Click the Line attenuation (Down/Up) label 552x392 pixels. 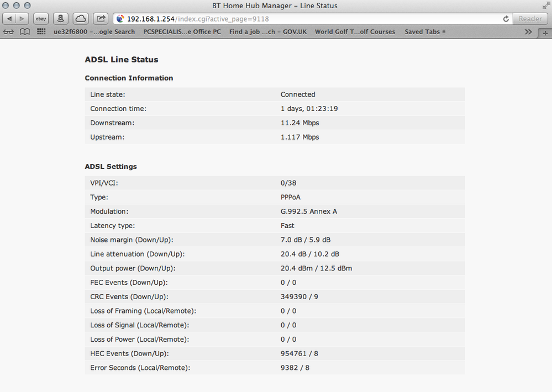click(x=137, y=254)
